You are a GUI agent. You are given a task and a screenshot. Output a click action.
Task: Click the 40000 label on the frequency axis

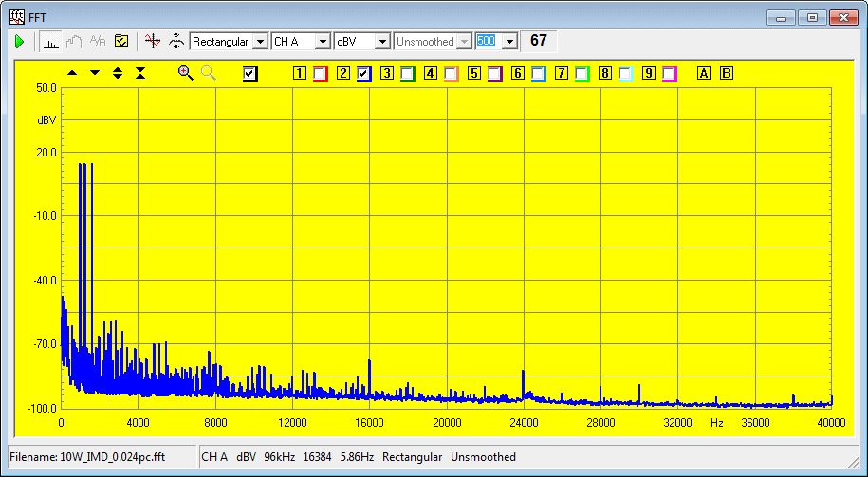tap(831, 423)
